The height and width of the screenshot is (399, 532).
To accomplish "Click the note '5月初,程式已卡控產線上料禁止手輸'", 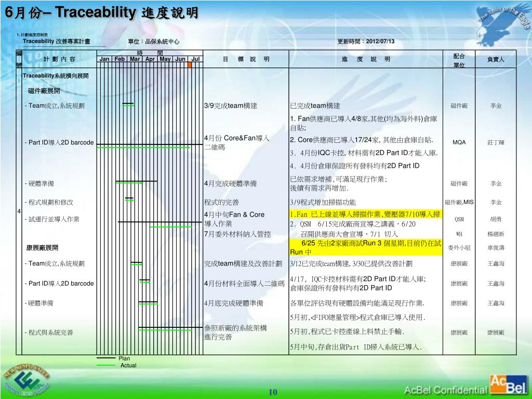I will [347, 331].
